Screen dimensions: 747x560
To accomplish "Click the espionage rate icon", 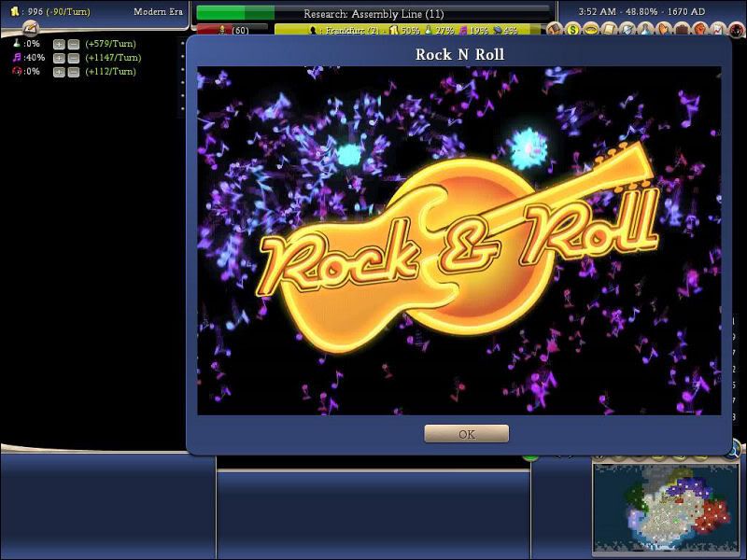I will click(17, 71).
